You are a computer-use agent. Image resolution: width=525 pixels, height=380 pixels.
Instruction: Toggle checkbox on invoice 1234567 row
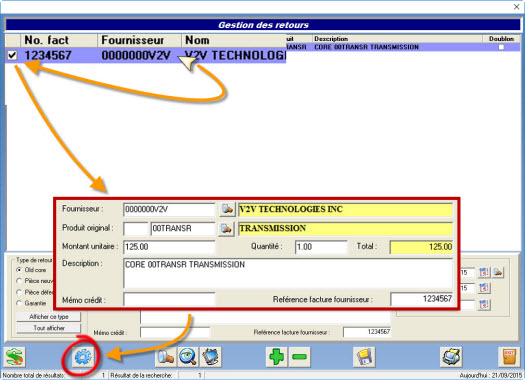12,55
